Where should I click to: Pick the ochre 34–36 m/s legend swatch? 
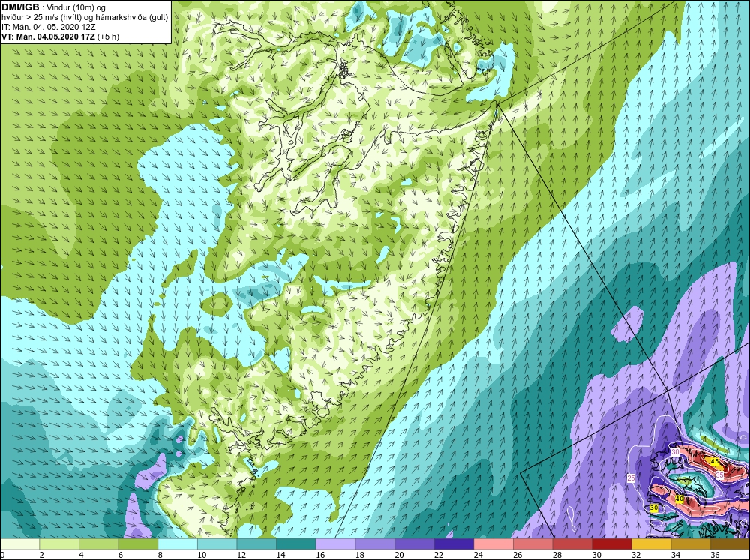pyautogui.click(x=691, y=544)
